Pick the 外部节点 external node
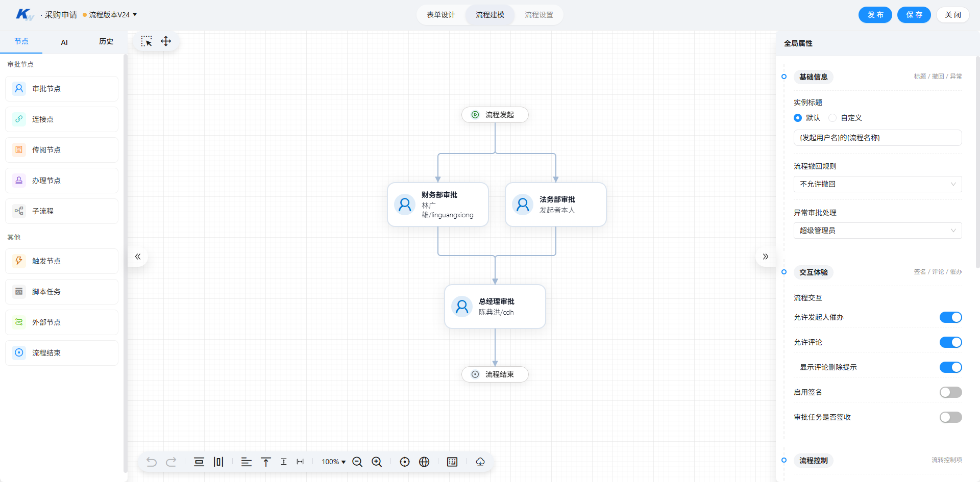This screenshot has width=980, height=482. 62,322
